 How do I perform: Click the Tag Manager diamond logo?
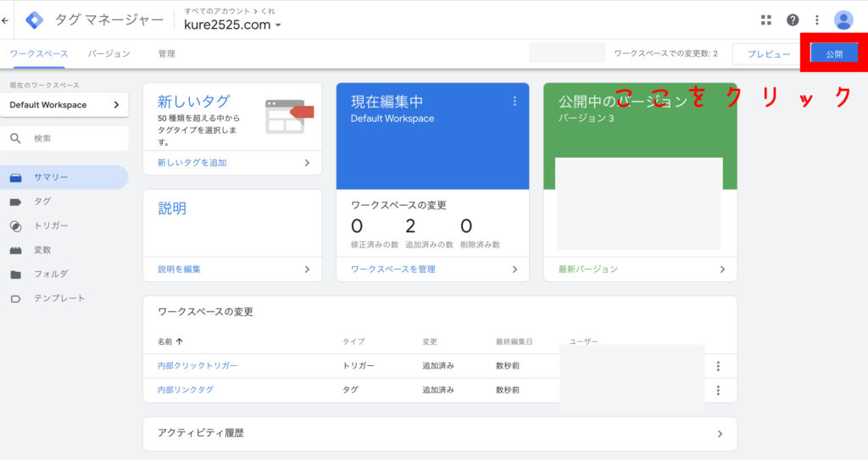(x=34, y=20)
